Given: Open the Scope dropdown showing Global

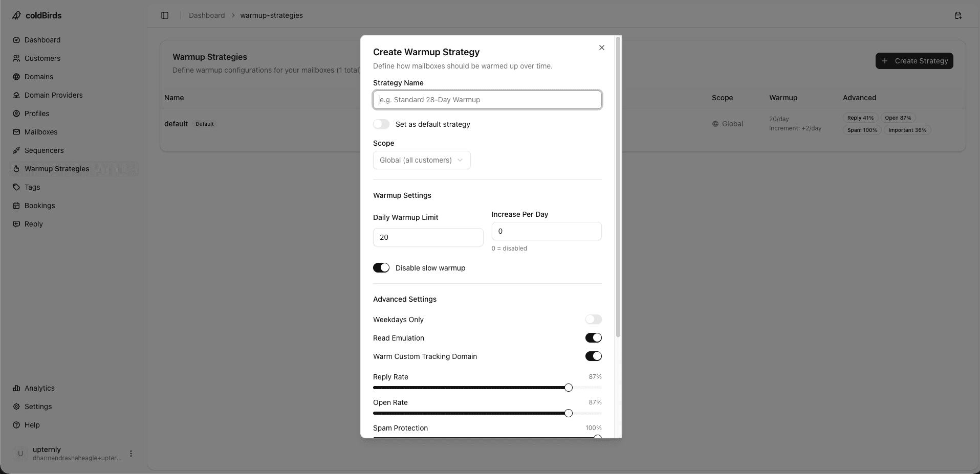Looking at the screenshot, I should 421,160.
